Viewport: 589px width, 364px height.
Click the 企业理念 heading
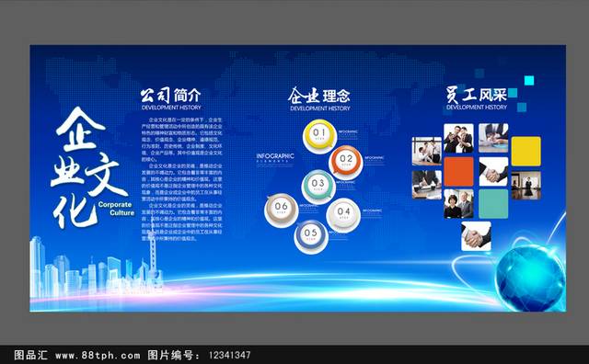click(x=319, y=96)
